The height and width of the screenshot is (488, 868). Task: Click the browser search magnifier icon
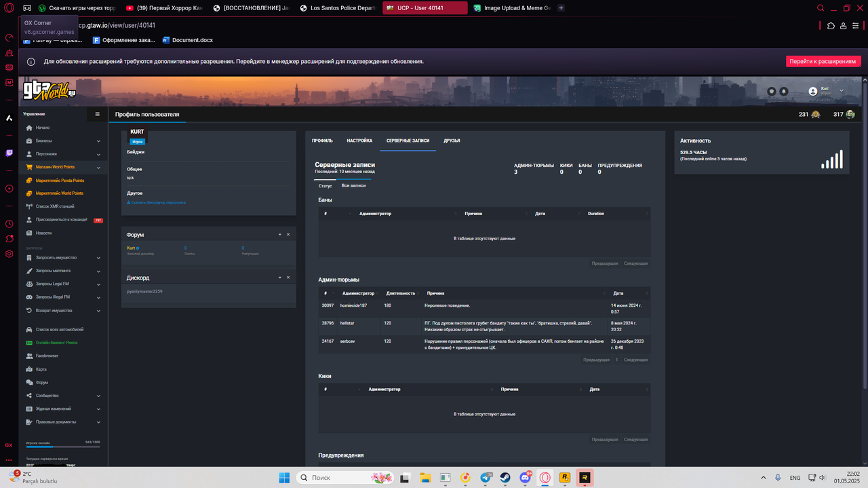[821, 8]
